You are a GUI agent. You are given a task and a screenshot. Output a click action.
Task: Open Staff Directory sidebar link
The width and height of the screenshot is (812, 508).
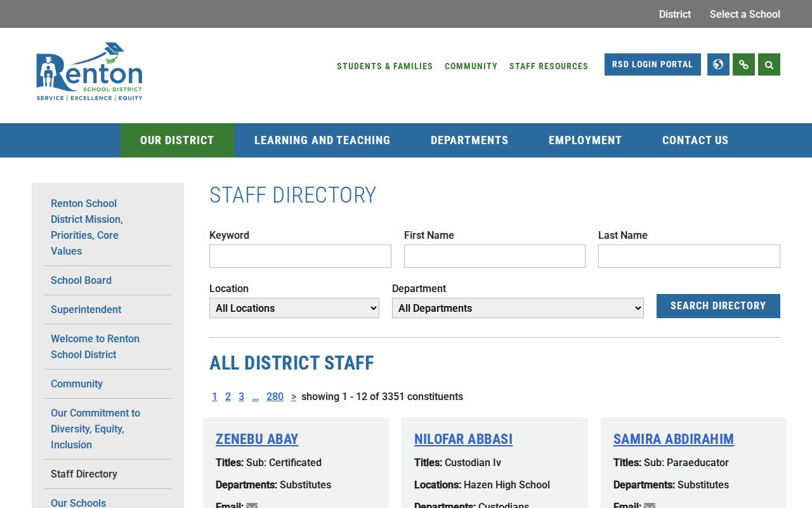click(84, 474)
